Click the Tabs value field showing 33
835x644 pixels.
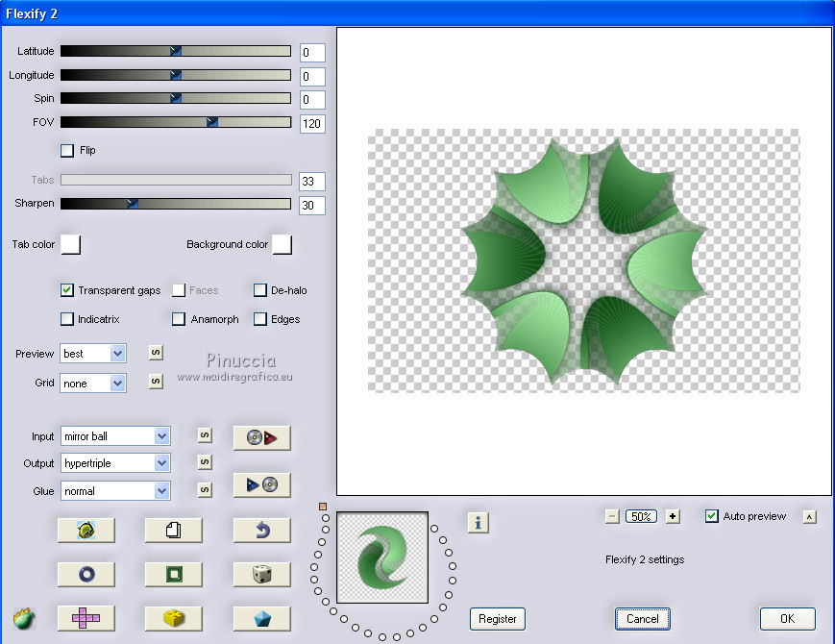(x=312, y=182)
